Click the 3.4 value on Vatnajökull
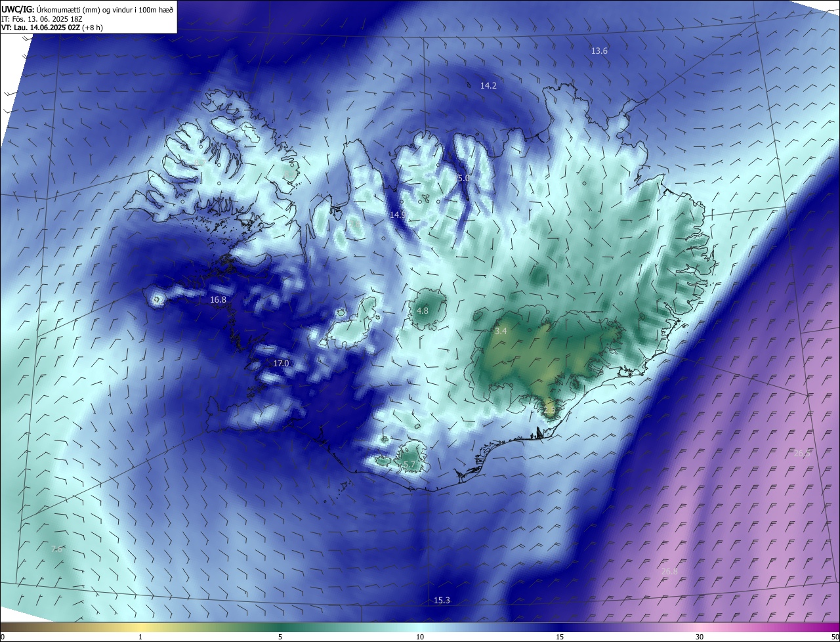 coord(501,332)
